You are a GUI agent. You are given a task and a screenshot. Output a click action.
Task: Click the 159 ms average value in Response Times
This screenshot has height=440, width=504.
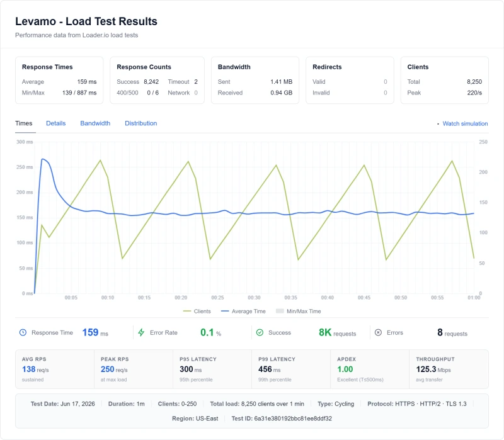point(87,82)
